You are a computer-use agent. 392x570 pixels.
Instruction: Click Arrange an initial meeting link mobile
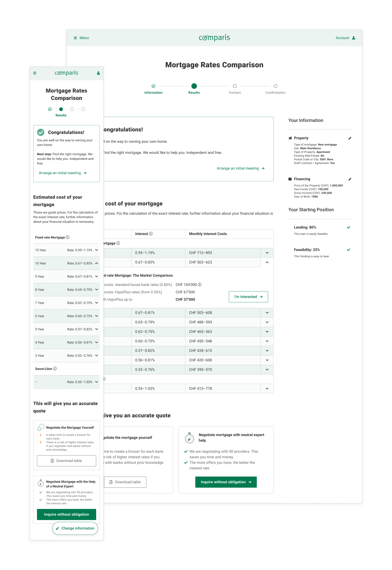click(x=63, y=173)
